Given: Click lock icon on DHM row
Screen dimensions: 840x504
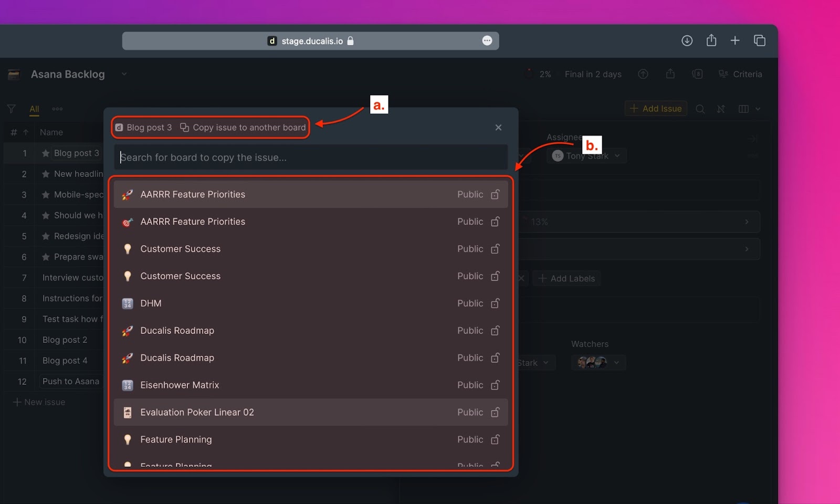Looking at the screenshot, I should [x=495, y=303].
